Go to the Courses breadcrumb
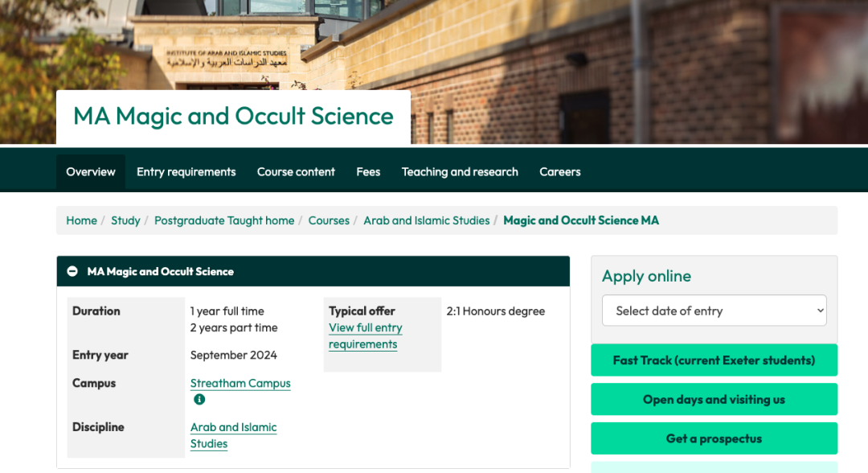Screen dimensions: 868x473 tap(329, 220)
